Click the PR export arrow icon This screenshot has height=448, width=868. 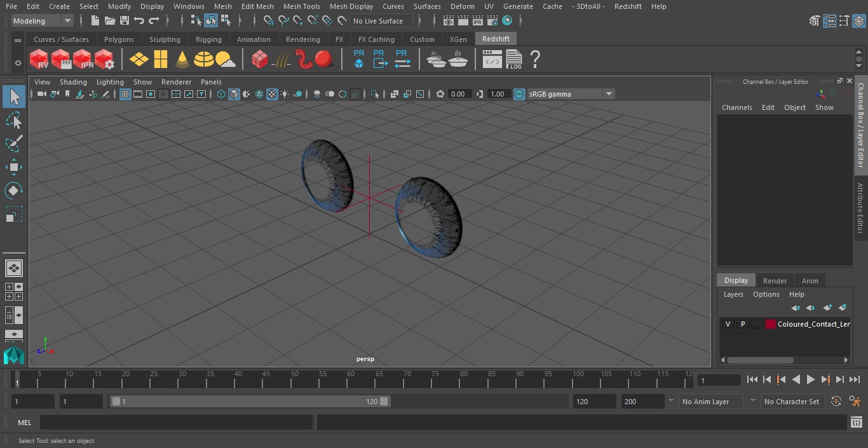point(380,59)
